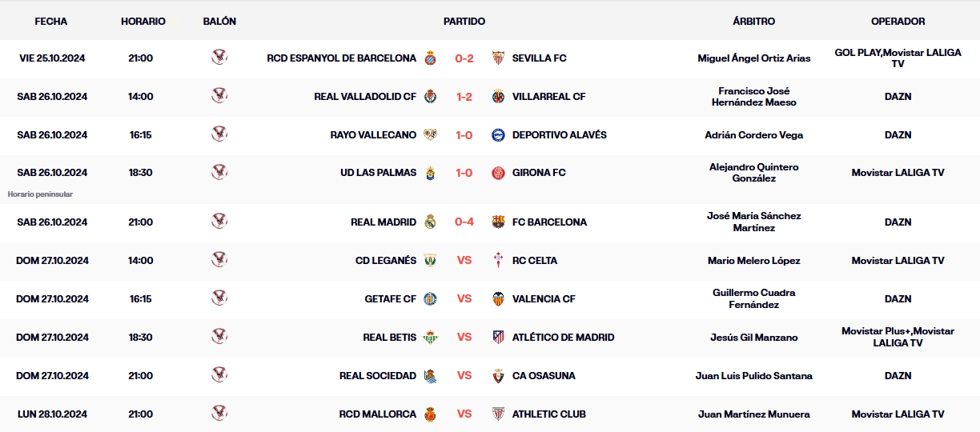
Task: Sort by the FECHA column header
Action: pos(51,22)
